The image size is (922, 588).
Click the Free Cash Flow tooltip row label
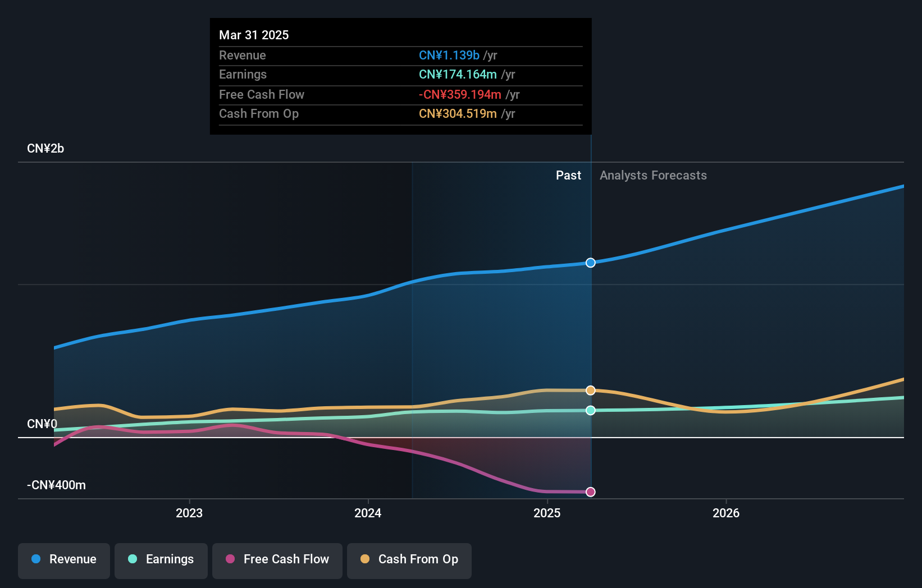[x=262, y=95]
